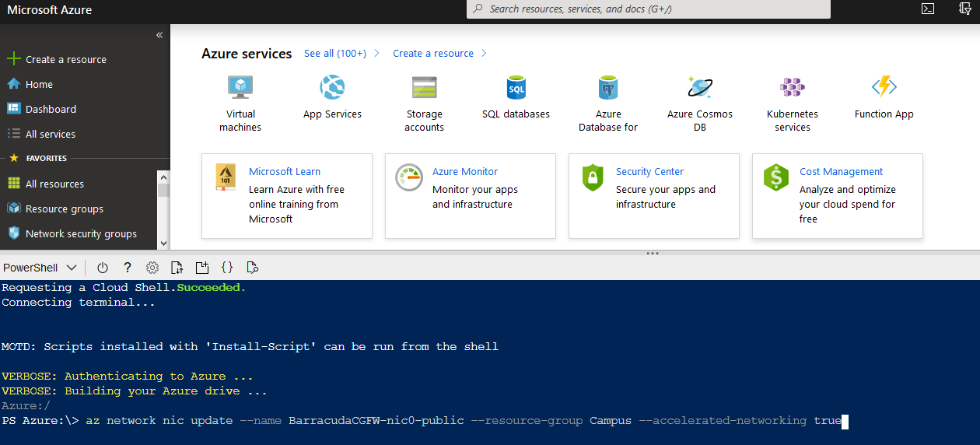Select All services in sidebar
Viewport: 980px width, 445px height.
51,134
